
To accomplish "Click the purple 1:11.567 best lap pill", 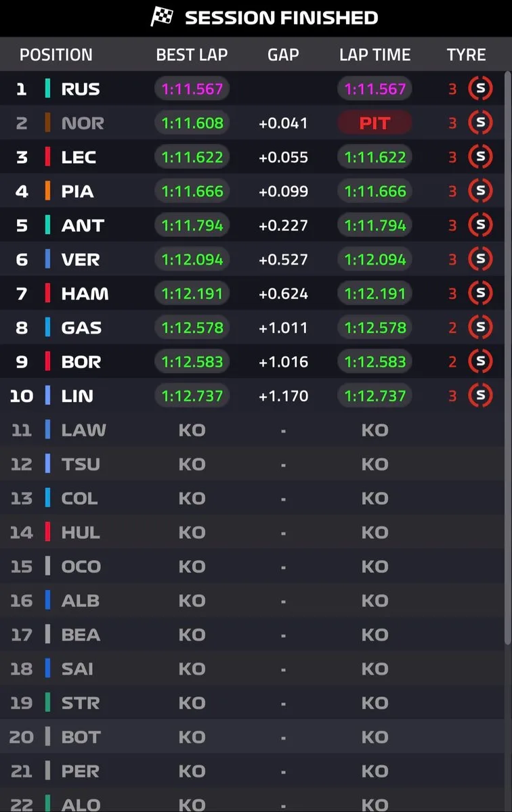I will pyautogui.click(x=192, y=89).
